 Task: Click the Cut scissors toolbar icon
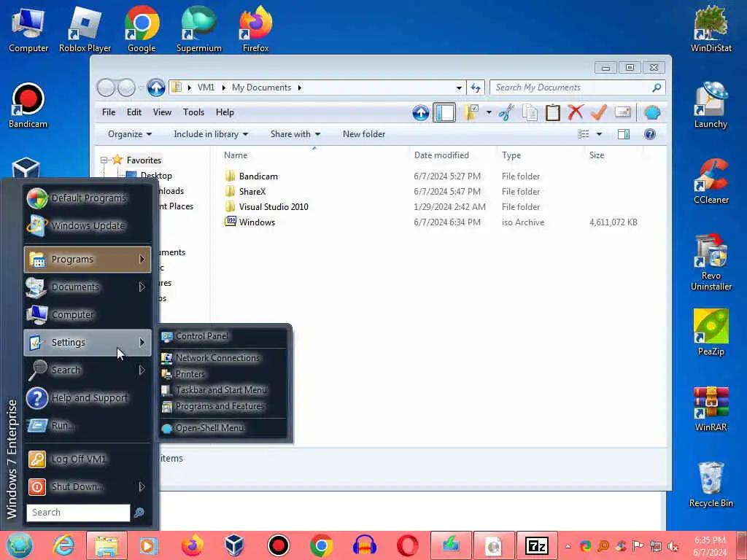pyautogui.click(x=506, y=113)
